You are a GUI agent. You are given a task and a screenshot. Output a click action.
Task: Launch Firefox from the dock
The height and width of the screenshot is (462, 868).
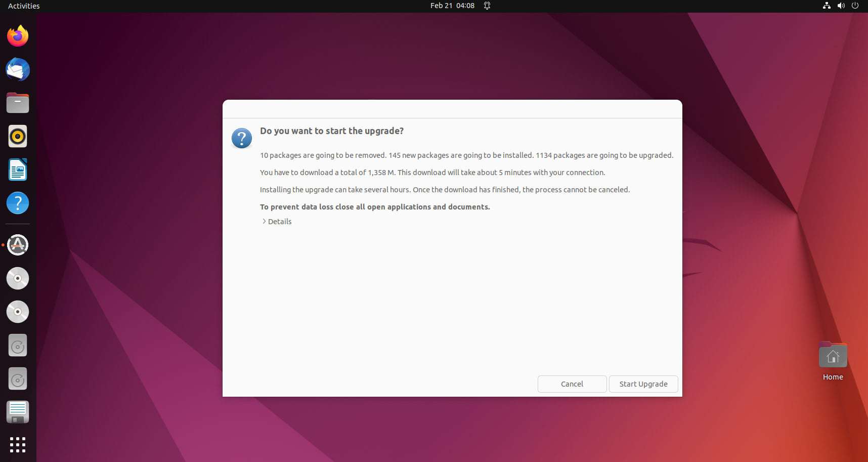pyautogui.click(x=17, y=35)
